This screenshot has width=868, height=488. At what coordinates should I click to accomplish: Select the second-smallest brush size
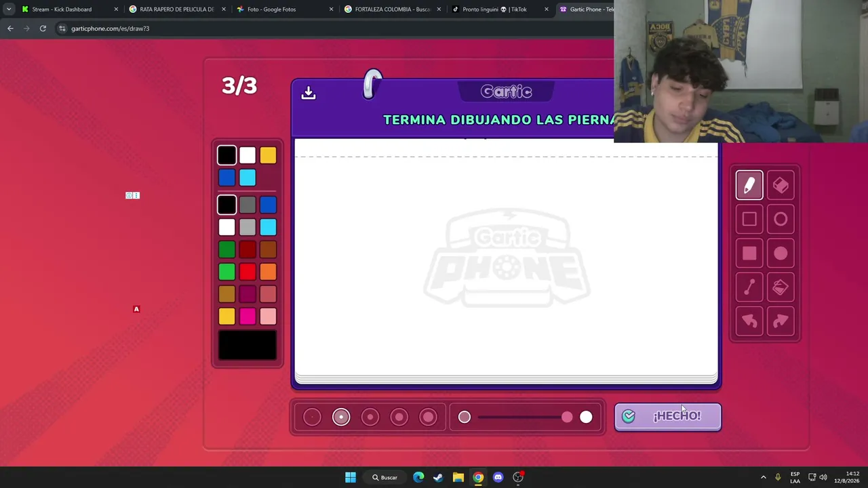click(341, 417)
